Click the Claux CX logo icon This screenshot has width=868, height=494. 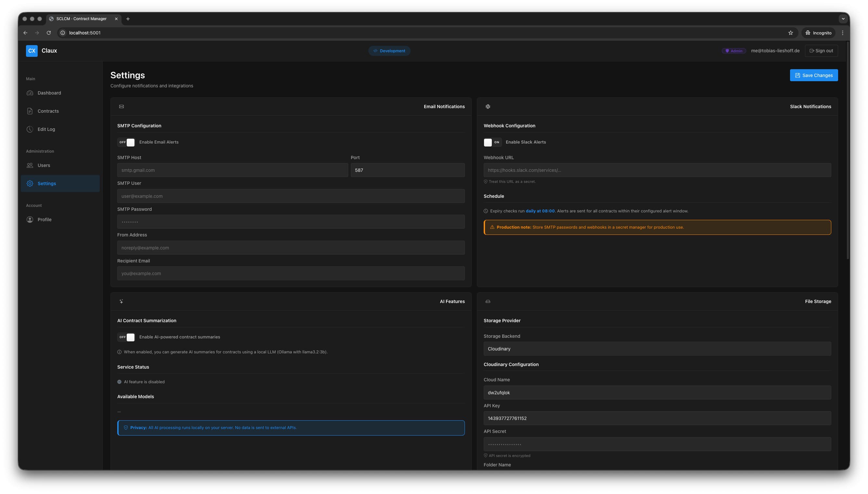click(32, 51)
